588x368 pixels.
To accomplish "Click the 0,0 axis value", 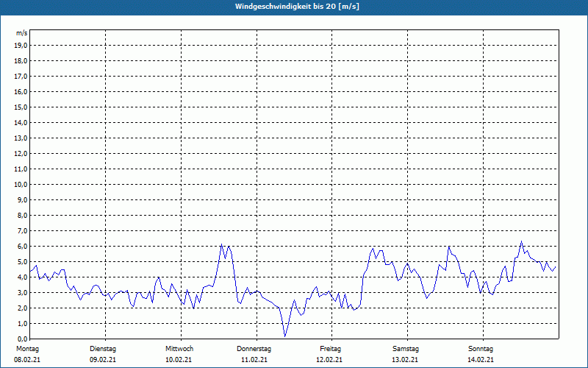I will coord(22,339).
